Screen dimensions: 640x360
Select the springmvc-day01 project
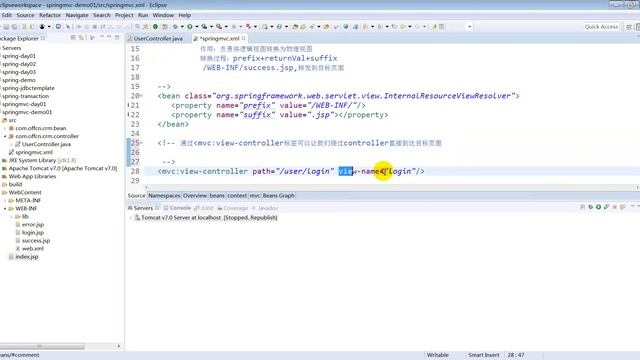point(24,104)
